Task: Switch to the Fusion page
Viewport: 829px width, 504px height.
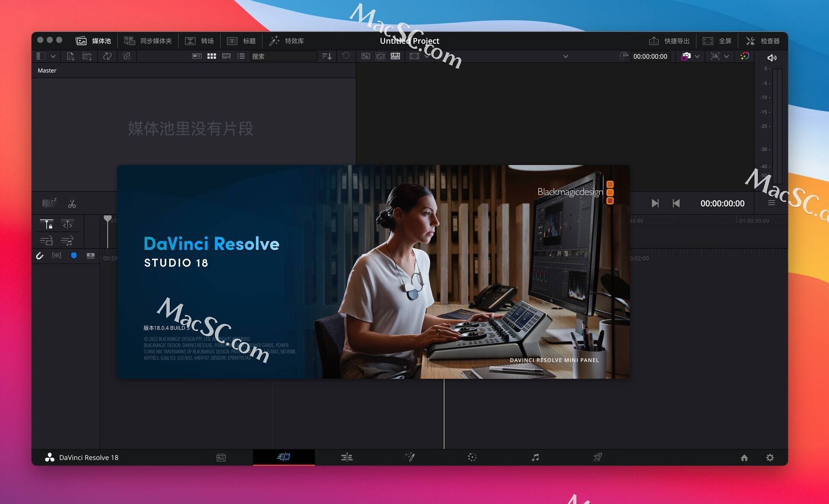Action: coord(410,457)
